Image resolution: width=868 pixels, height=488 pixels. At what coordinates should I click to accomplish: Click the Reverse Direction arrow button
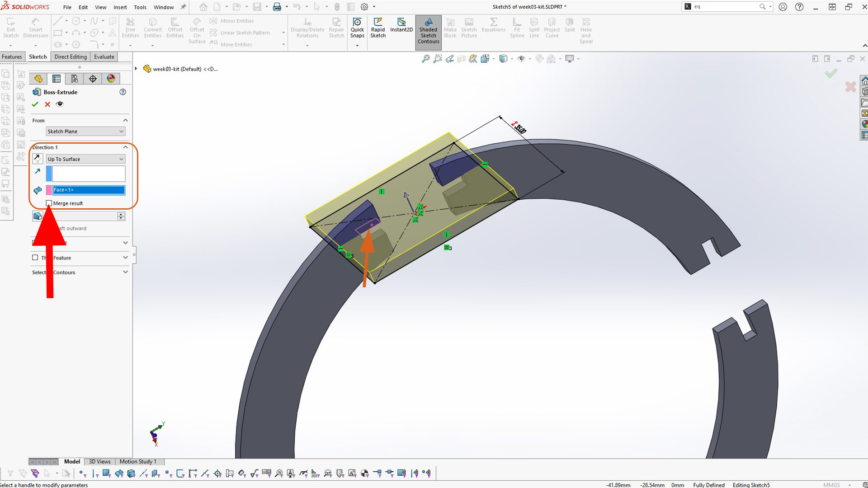coord(38,159)
